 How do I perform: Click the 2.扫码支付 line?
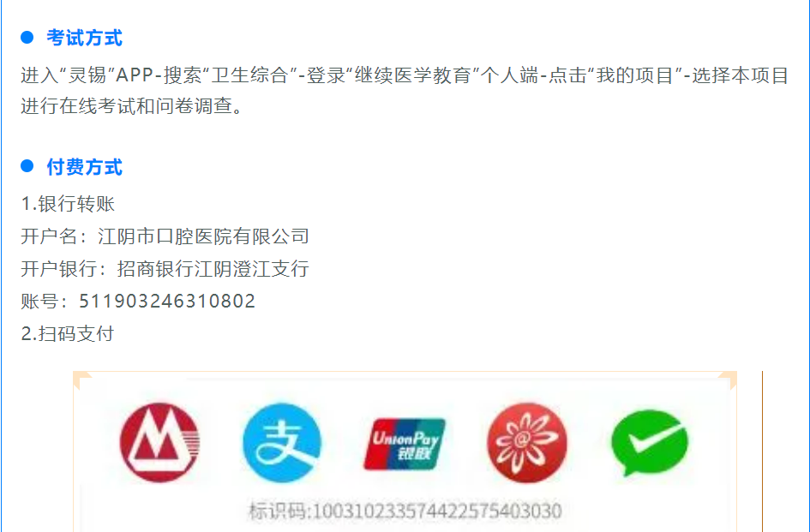[x=68, y=333]
